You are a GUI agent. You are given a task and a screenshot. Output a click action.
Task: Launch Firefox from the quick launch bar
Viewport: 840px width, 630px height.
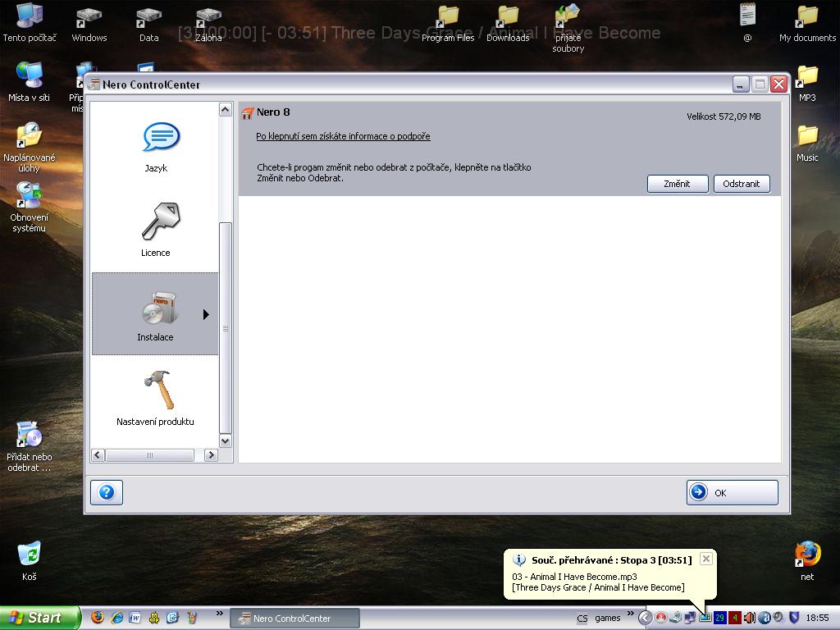click(98, 618)
